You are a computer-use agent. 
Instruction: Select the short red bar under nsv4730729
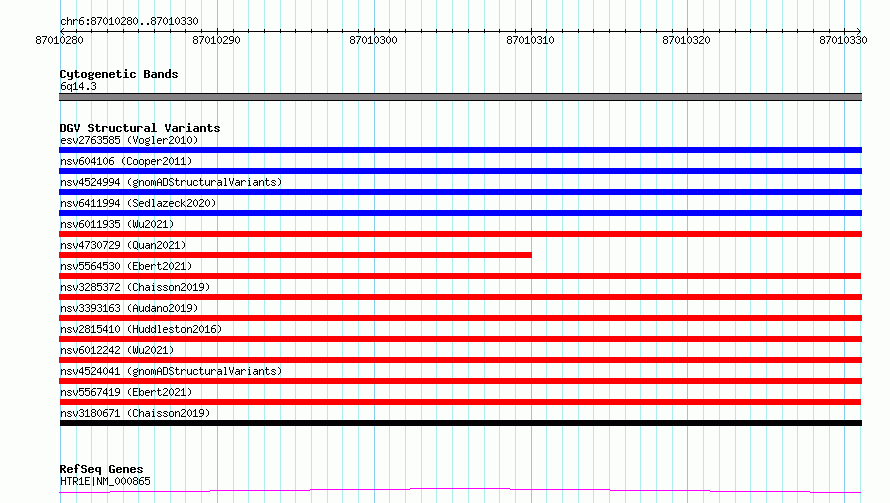point(295,255)
